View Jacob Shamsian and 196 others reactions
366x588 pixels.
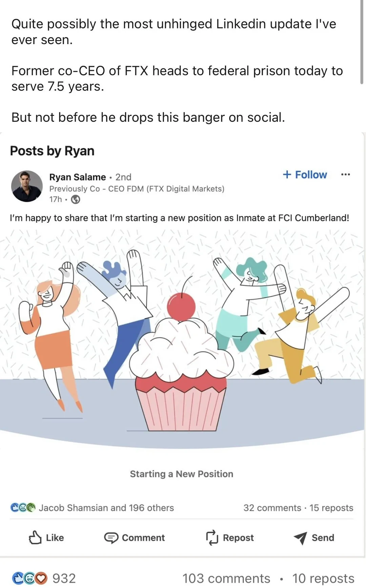(x=106, y=508)
